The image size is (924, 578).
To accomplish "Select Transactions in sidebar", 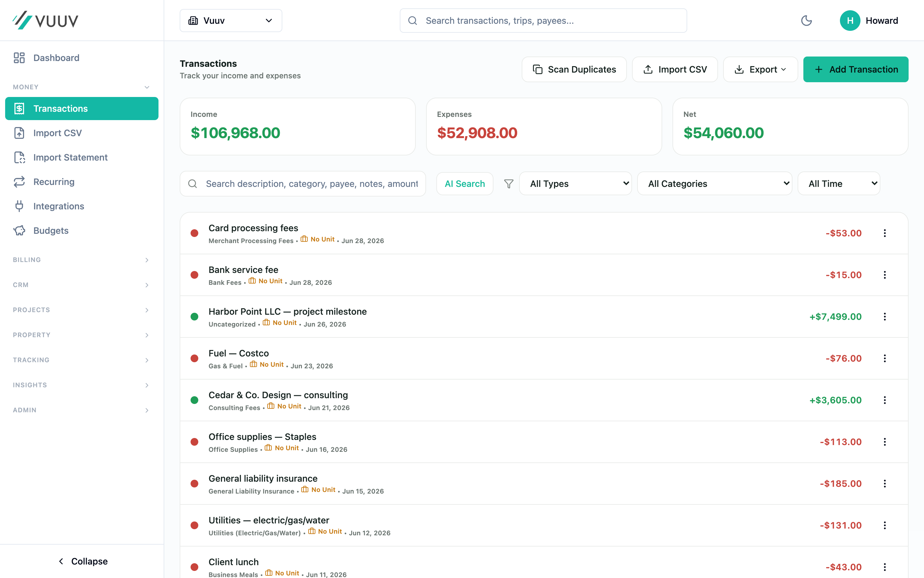I will pos(82,109).
